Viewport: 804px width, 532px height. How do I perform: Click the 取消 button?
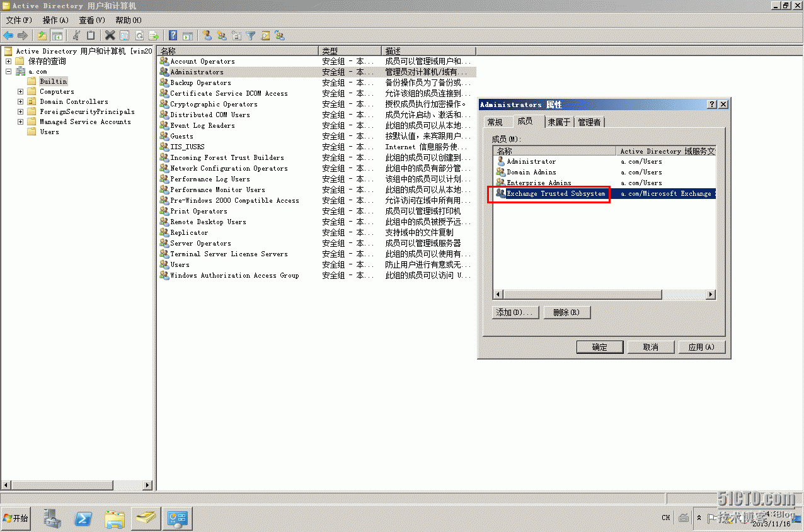click(651, 347)
